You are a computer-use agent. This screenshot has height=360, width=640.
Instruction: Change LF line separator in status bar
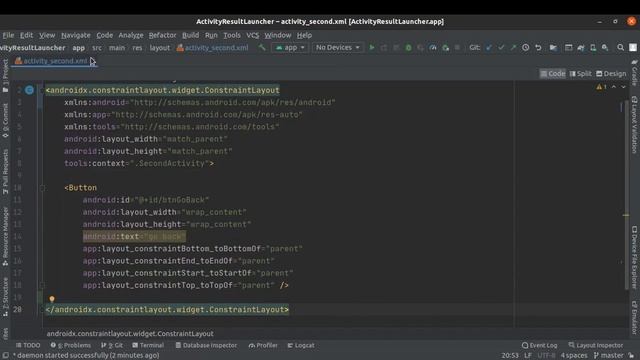click(528, 356)
